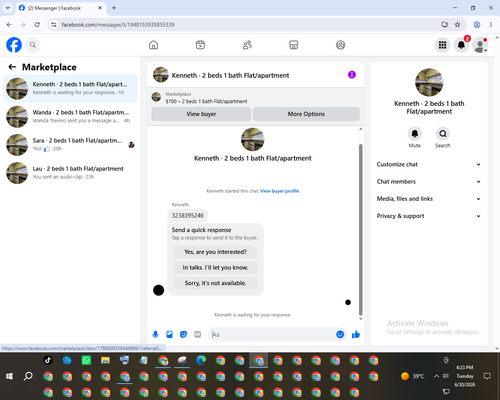Viewport: 500px width, 400px height.
Task: Open WhatsApp from taskbar
Action: pyautogui.click(x=86, y=360)
